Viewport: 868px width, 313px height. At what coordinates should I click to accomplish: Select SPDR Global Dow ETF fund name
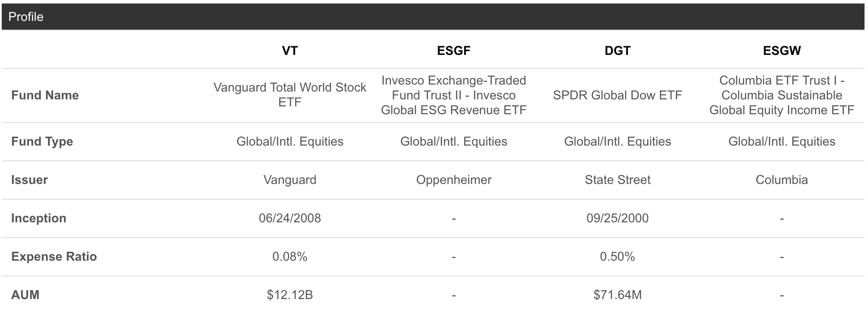coord(617,95)
